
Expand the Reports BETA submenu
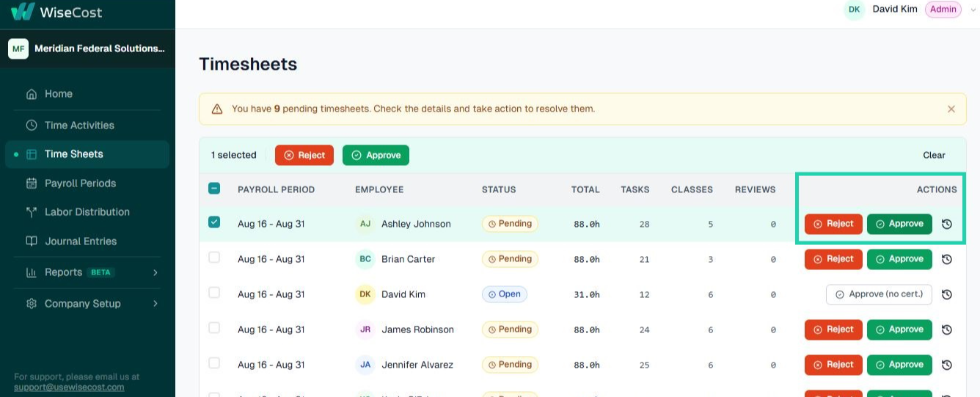coord(155,272)
